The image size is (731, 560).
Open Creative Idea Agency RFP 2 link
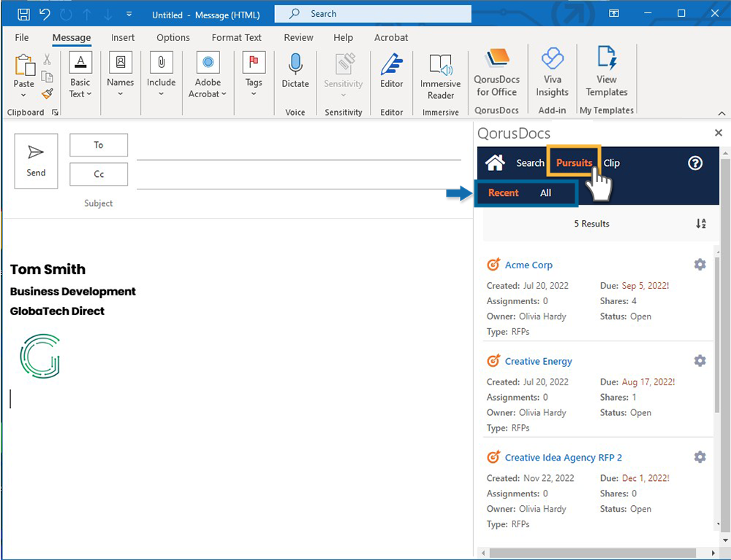pos(563,458)
